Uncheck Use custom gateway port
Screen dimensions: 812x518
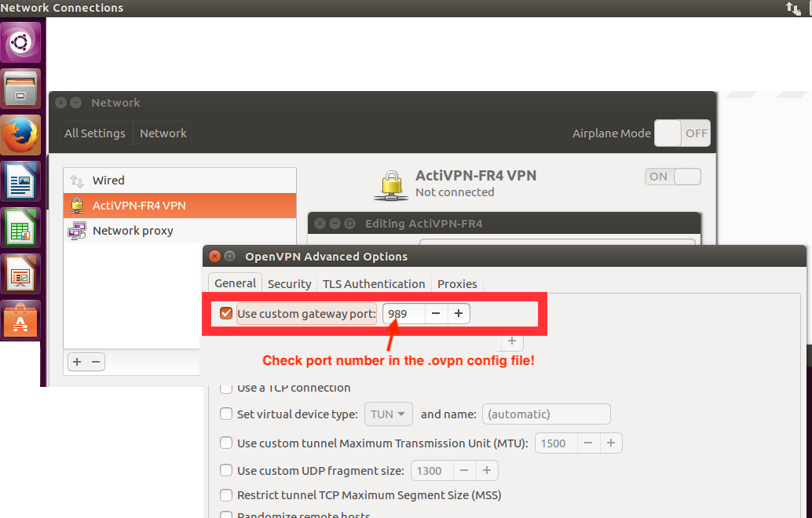point(226,314)
